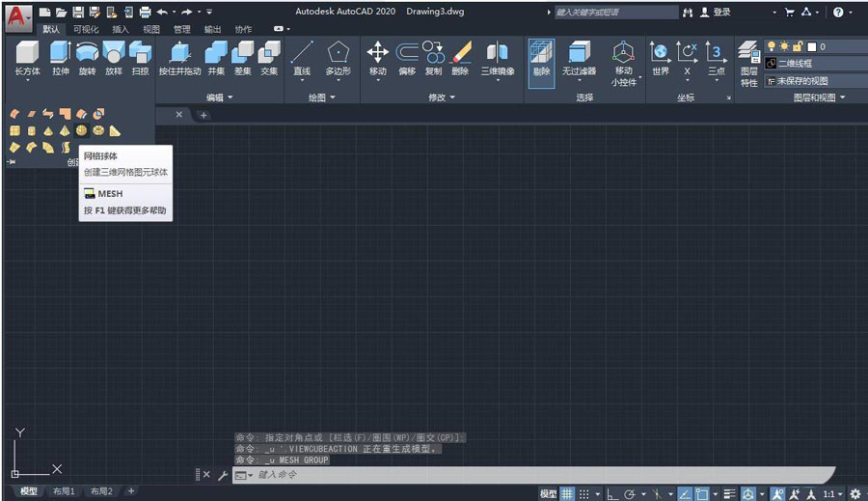868x501 pixels.
Task: Toggle ortho mode in status bar
Action: pos(612,494)
